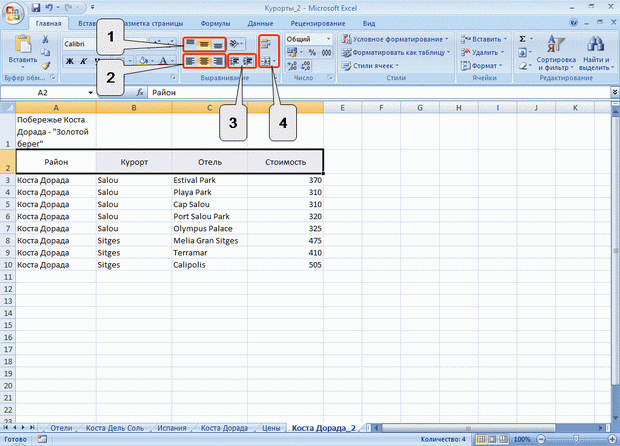The height and width of the screenshot is (446, 620).
Task: Switch to Page Layout view in status bar
Action: [492, 439]
